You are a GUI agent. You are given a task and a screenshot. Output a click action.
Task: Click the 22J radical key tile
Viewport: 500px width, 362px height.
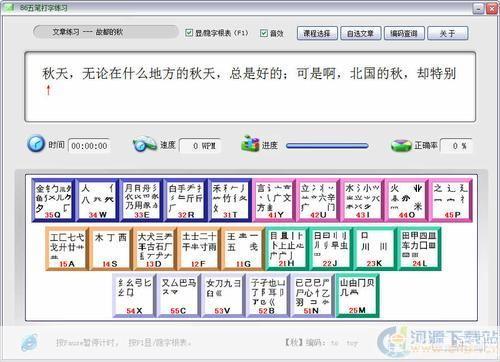331,249
